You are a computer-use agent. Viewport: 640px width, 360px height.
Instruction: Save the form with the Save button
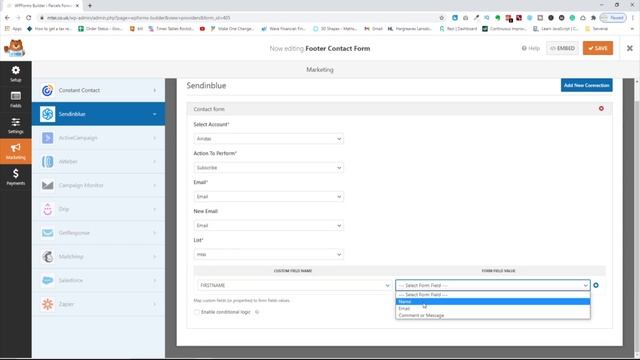598,48
